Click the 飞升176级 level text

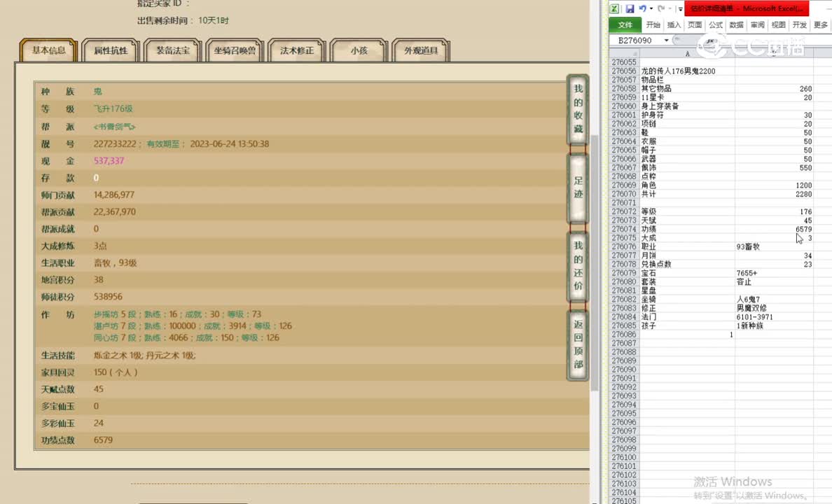113,108
